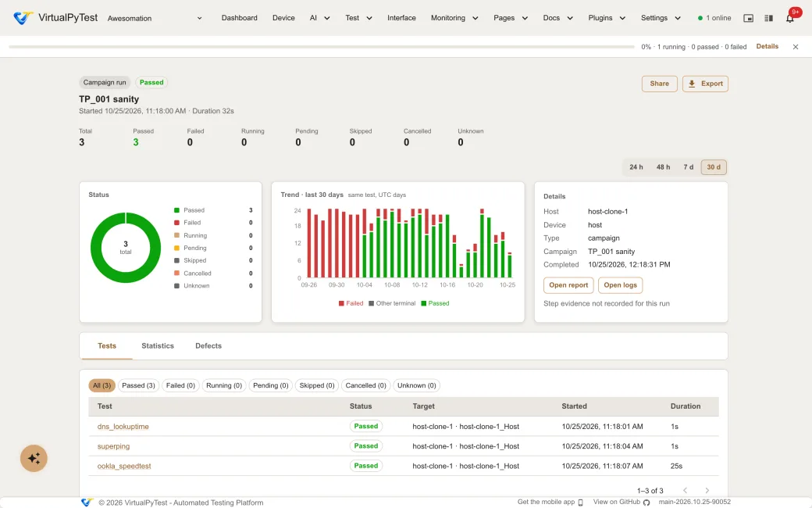
Task: Click the Export button
Action: pyautogui.click(x=705, y=84)
